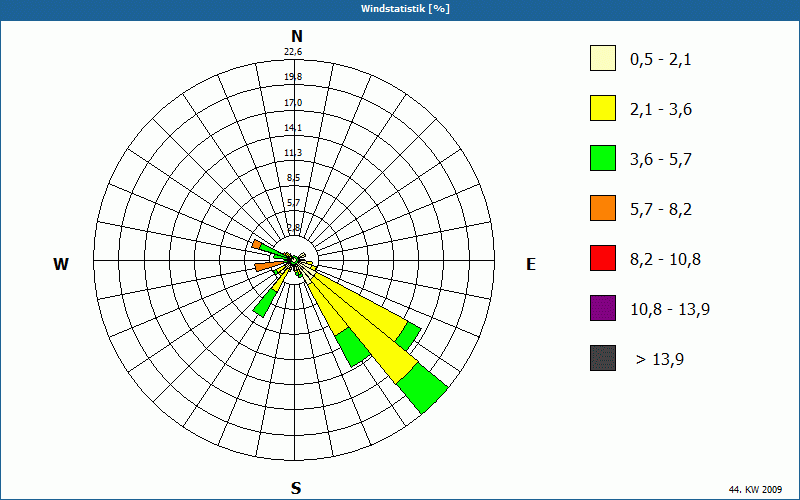Click the S compass label
The image size is (800, 500).
(296, 488)
